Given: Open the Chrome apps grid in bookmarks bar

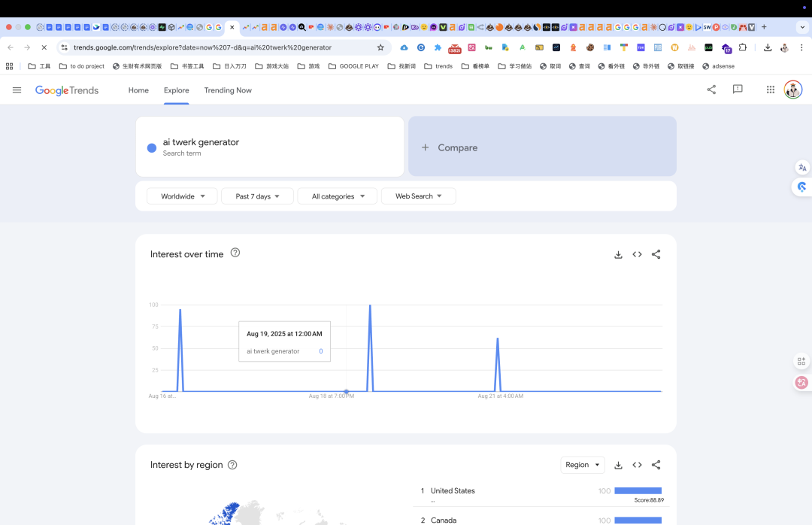Looking at the screenshot, I should [x=9, y=66].
